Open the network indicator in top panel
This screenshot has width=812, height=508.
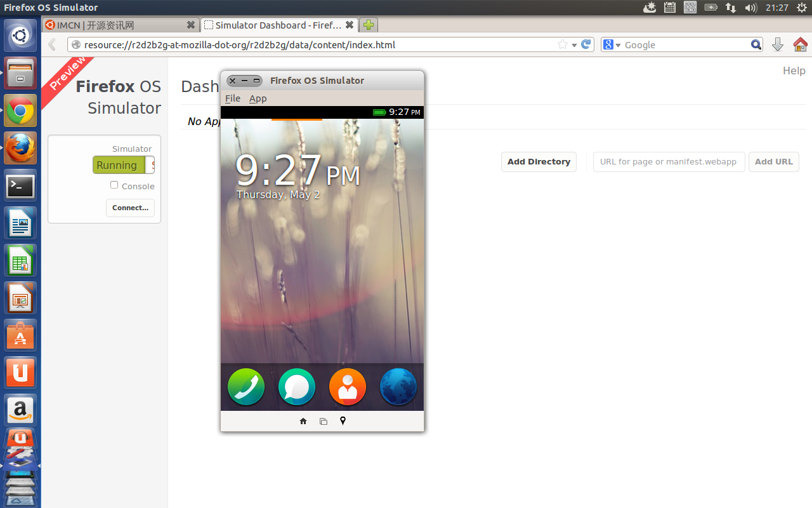[x=731, y=8]
